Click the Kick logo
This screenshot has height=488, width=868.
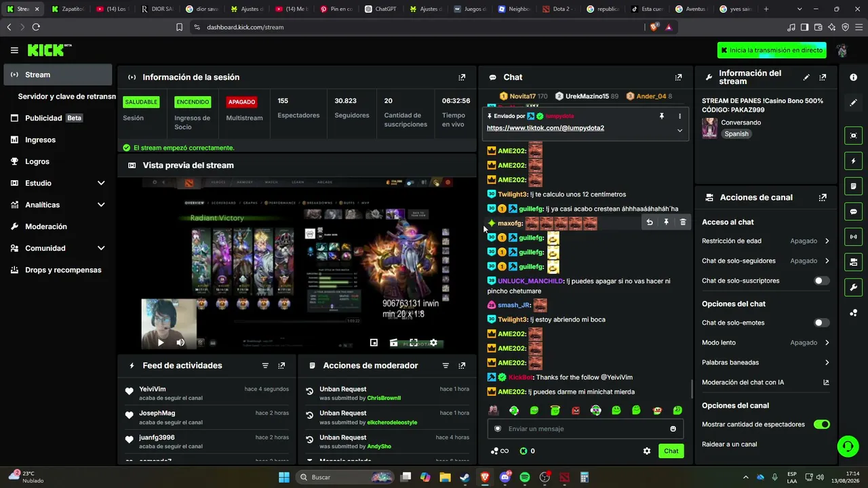coord(50,50)
